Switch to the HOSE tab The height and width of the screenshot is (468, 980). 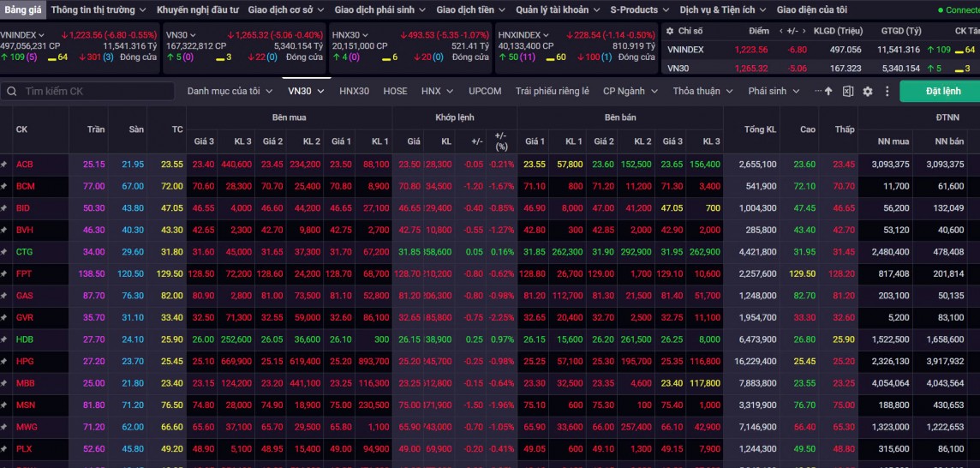coord(395,91)
